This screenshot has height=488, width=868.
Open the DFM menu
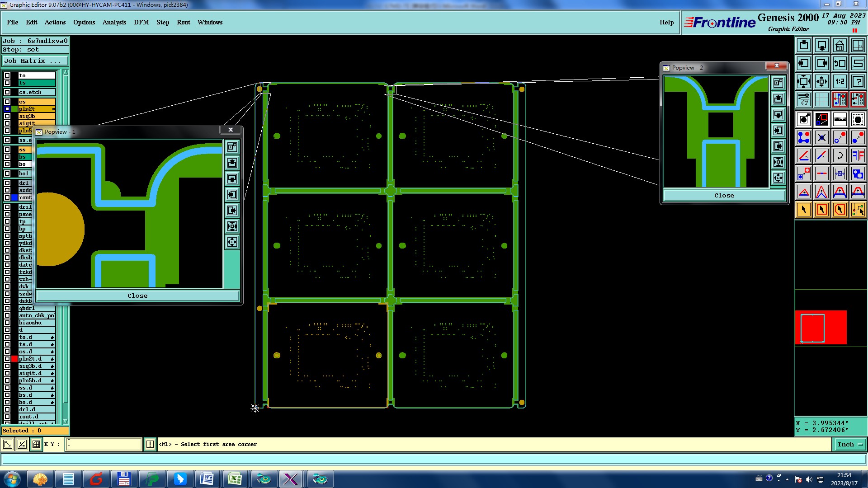[141, 22]
